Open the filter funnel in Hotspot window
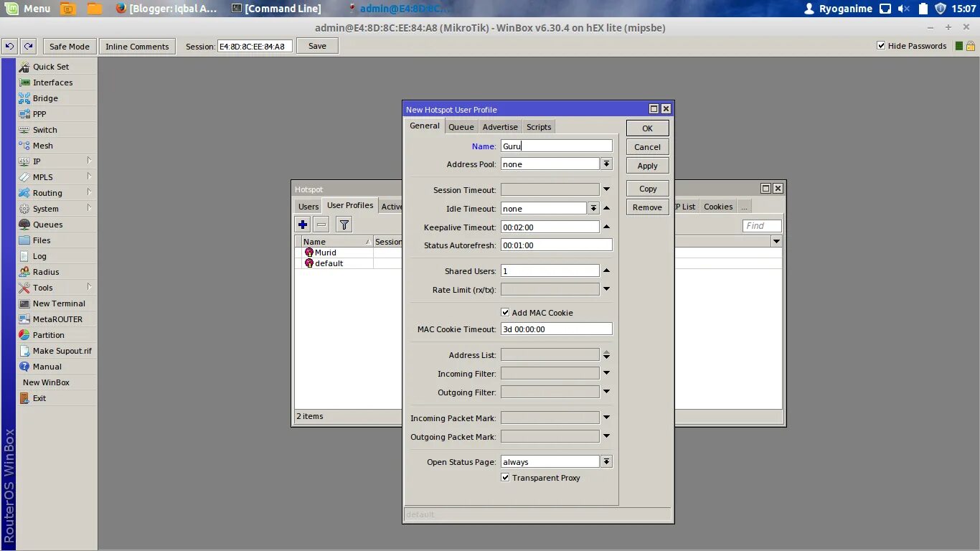 [x=344, y=225]
